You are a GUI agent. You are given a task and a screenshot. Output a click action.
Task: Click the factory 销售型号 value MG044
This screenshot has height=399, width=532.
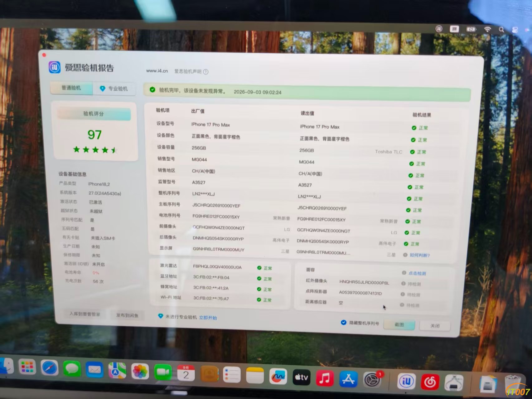click(x=199, y=159)
